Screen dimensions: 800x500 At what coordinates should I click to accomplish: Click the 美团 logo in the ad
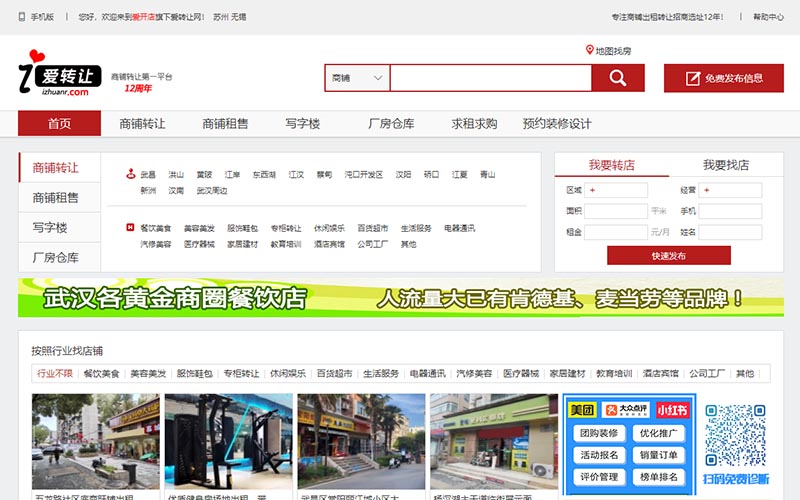coord(582,410)
